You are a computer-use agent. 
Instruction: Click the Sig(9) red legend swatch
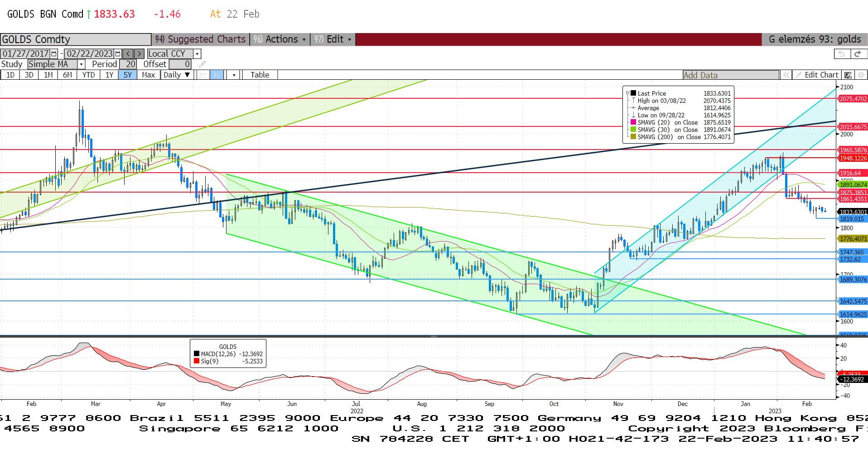pos(197,361)
